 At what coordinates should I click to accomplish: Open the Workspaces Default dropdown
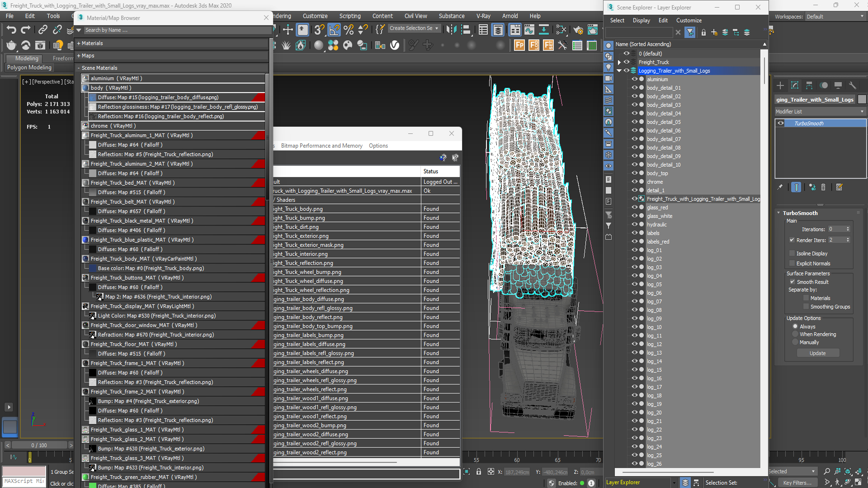[x=835, y=17]
